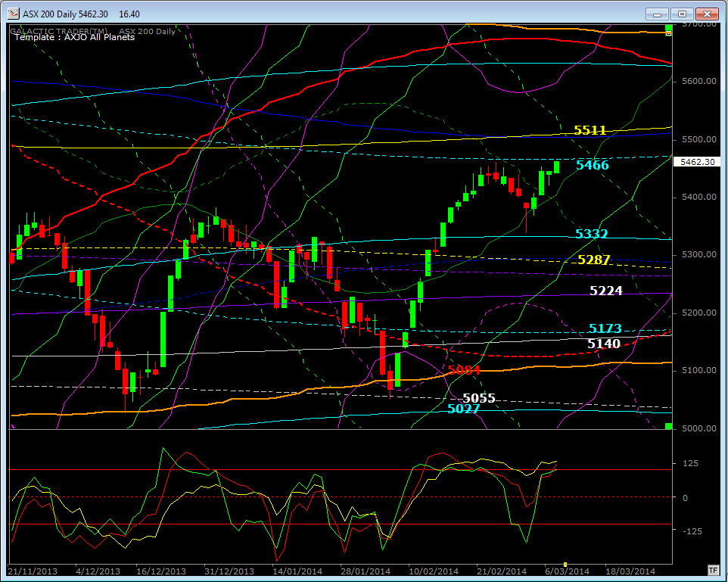728x582 pixels.
Task: Click the 10/02/2014 date label
Action: coord(434,571)
